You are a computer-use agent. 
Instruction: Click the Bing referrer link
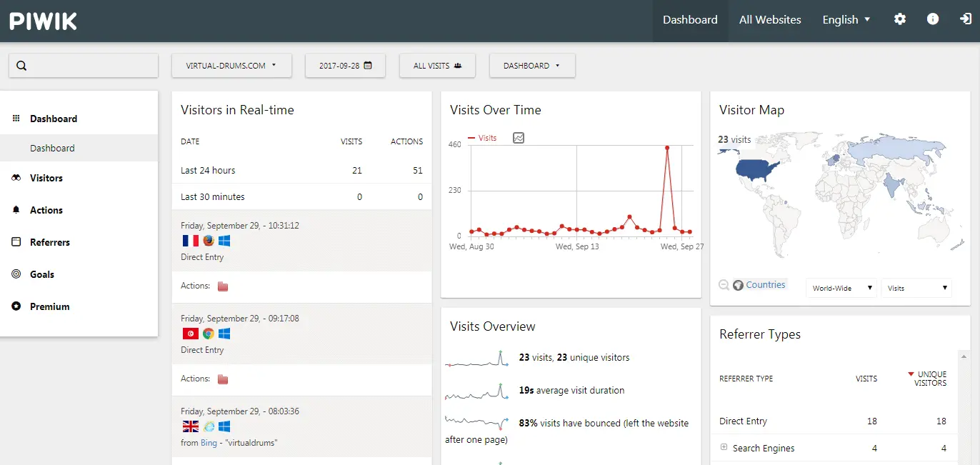point(209,443)
